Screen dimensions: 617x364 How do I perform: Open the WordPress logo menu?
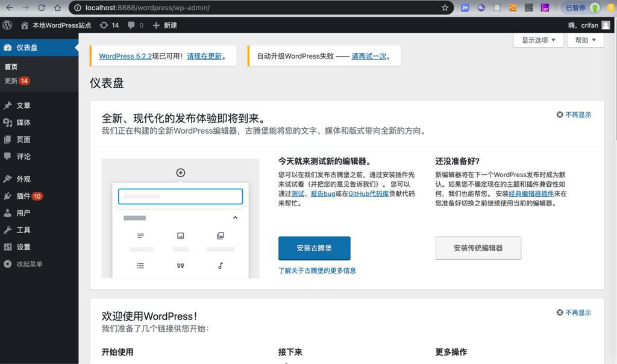tap(7, 25)
